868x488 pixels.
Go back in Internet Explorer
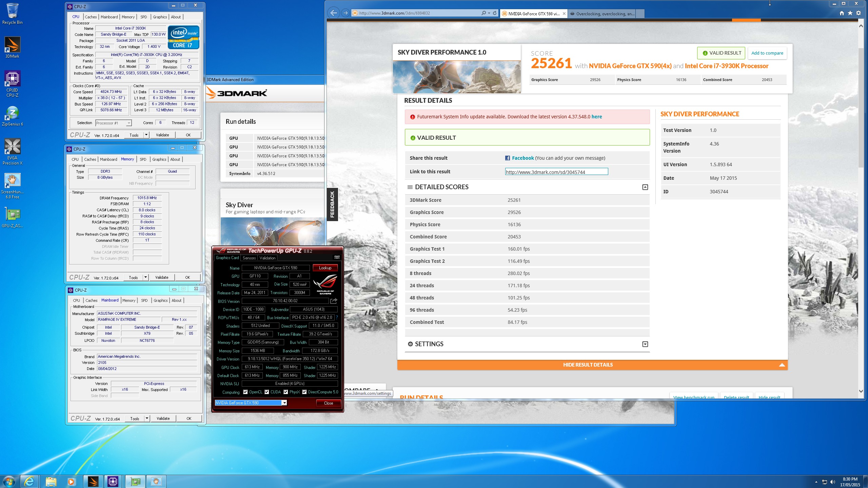point(334,13)
